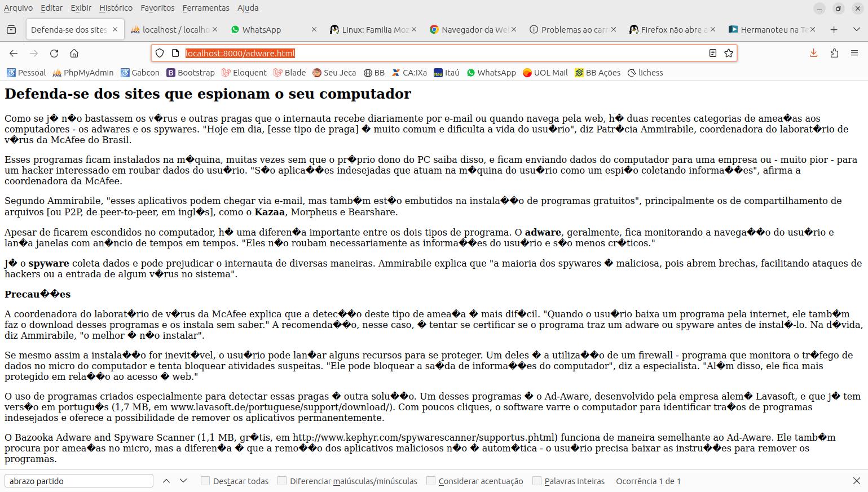Open the Blade bookmark

point(289,73)
